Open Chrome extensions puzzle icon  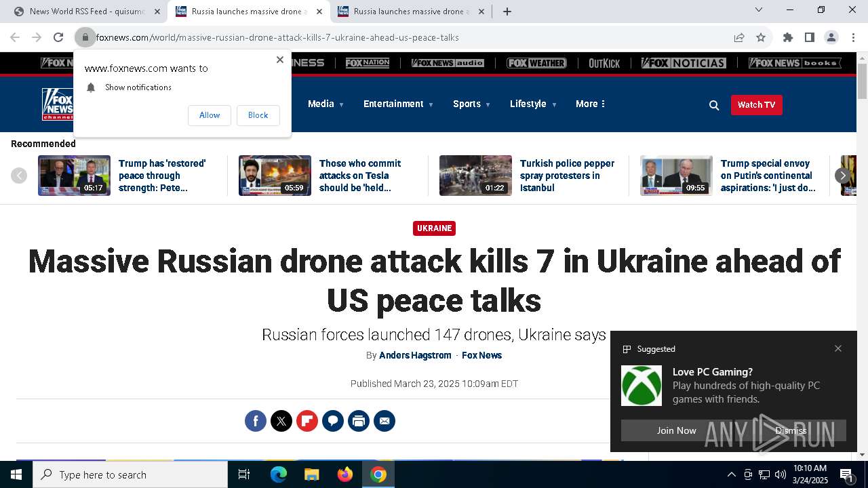click(x=788, y=37)
